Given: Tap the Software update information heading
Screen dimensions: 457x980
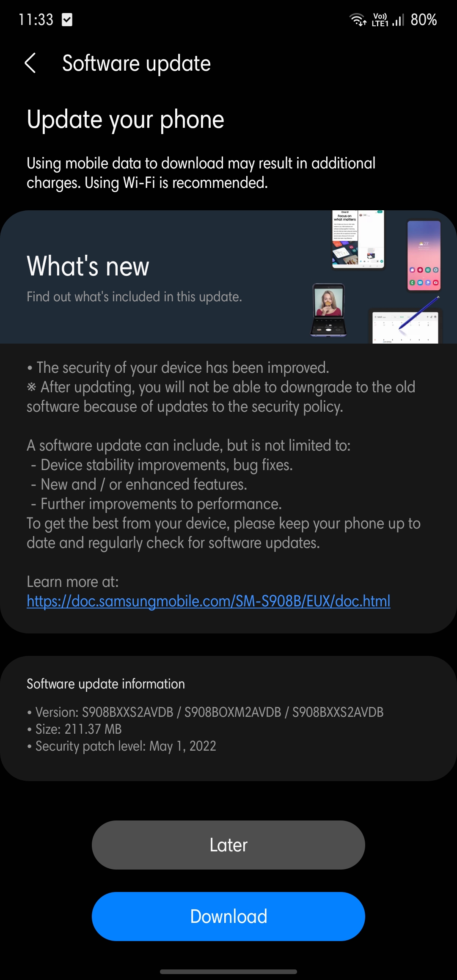Looking at the screenshot, I should 106,684.
